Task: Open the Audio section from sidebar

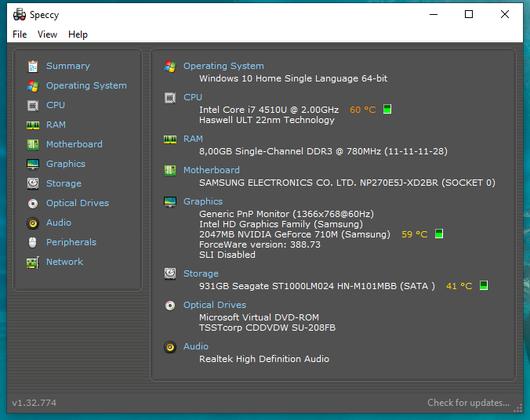Action: [59, 223]
